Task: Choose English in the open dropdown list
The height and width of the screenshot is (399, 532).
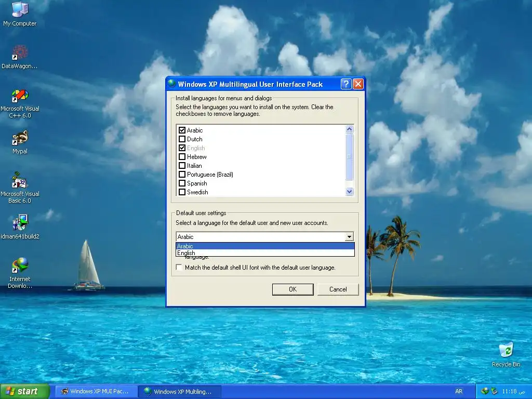Action: (265, 253)
